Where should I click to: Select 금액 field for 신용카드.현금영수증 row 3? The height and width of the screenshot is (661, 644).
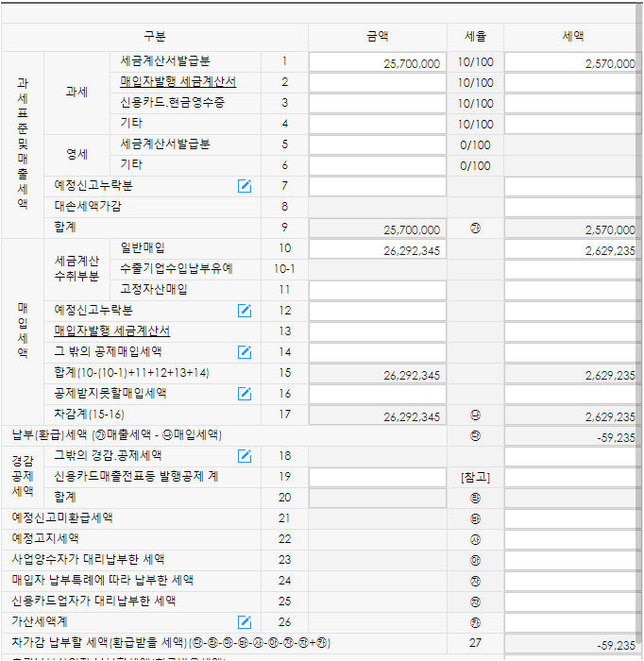377,103
